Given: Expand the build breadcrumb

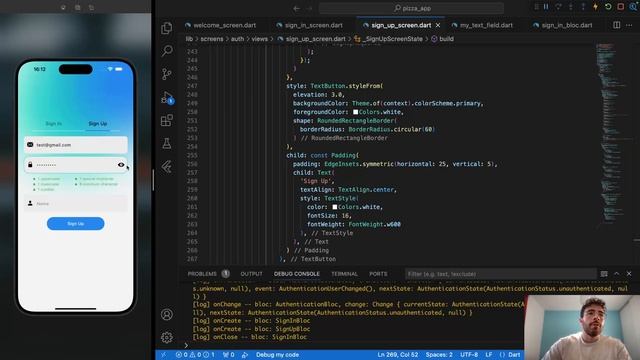Looking at the screenshot, I should 446,39.
